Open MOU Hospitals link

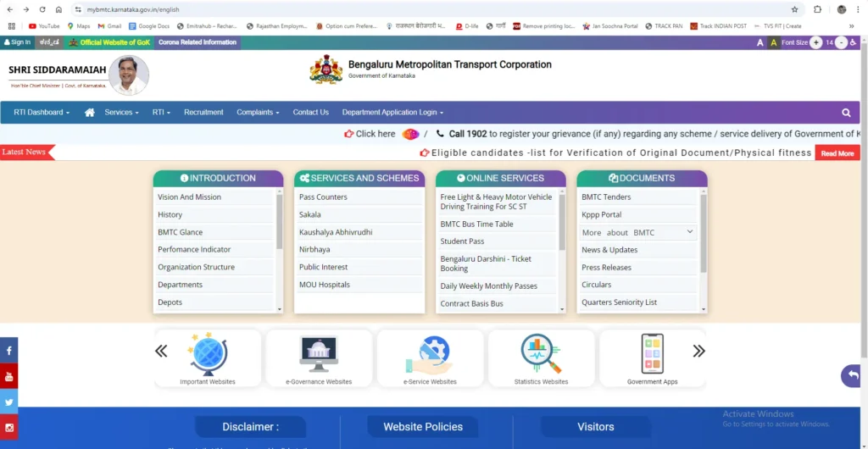click(325, 285)
